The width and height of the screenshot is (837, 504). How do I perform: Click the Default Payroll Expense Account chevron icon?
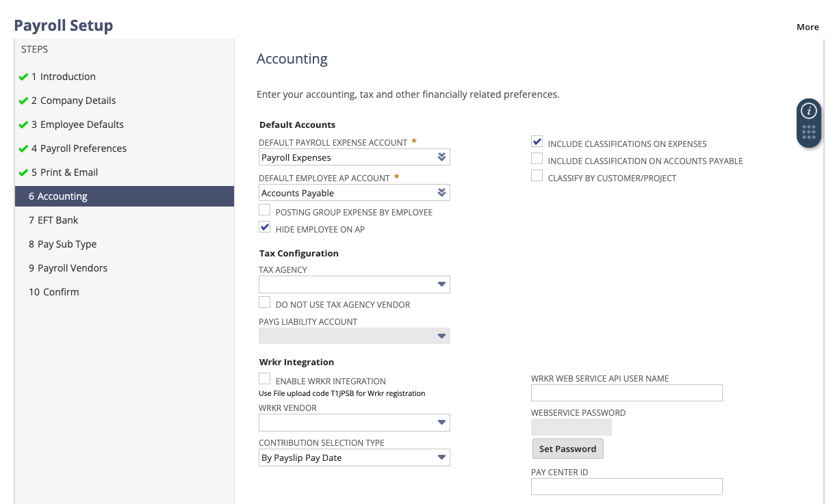click(442, 157)
